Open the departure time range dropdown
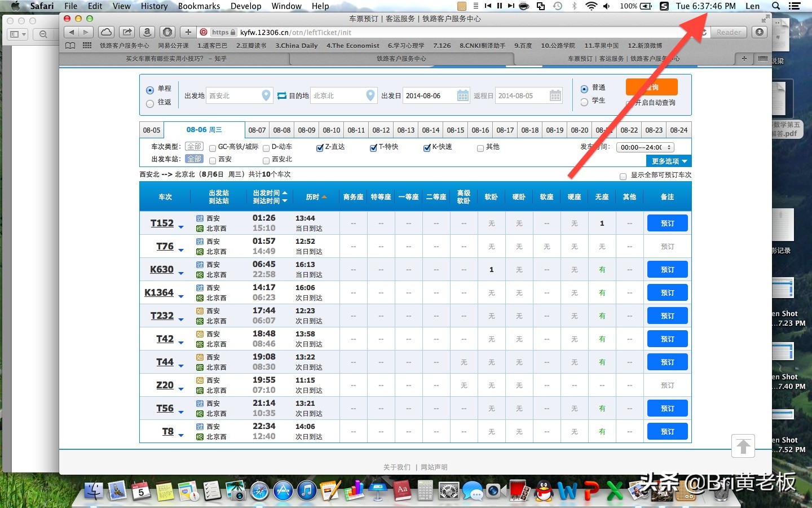Image resolution: width=812 pixels, height=508 pixels. 645,147
